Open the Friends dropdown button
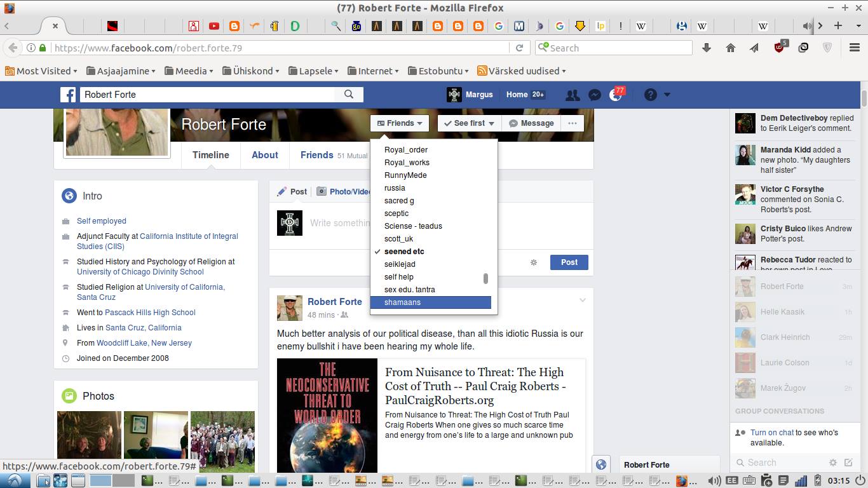This screenshot has width=868, height=488. click(x=400, y=123)
